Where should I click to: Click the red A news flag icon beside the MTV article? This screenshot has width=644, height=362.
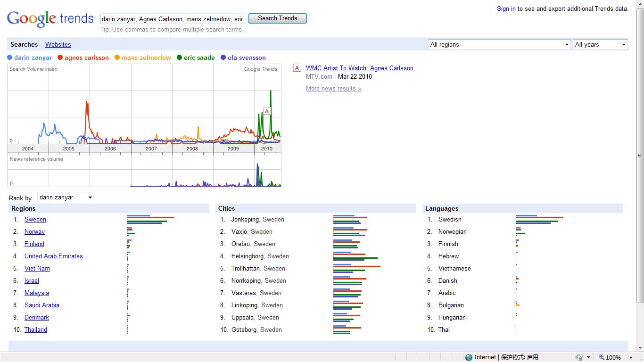(x=297, y=68)
